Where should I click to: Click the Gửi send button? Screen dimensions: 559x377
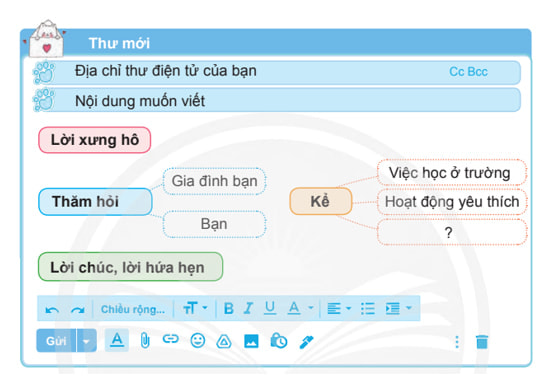point(56,341)
